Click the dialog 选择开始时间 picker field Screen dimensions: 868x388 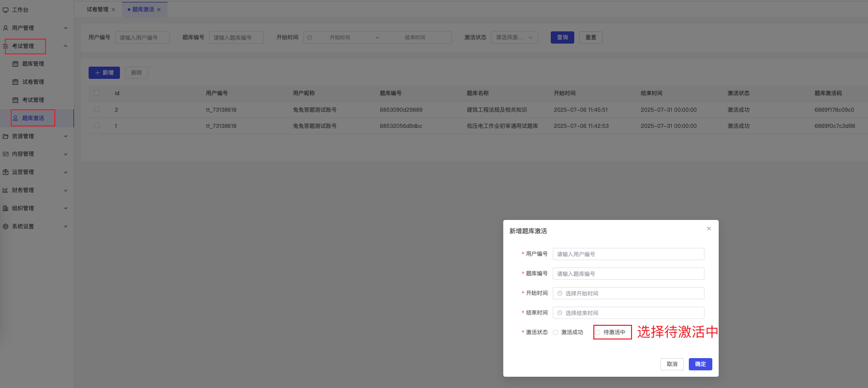(629, 293)
